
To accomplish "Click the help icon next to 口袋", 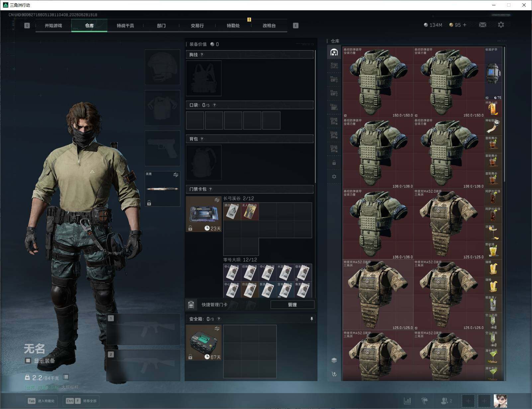I will (x=215, y=105).
